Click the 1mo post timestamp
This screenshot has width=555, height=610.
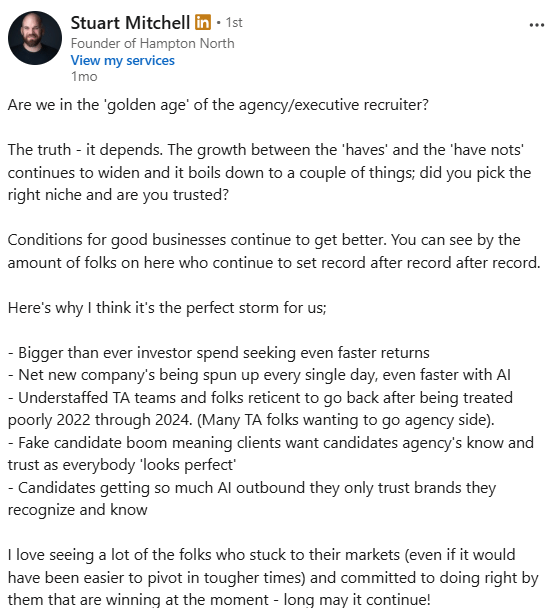tap(84, 76)
